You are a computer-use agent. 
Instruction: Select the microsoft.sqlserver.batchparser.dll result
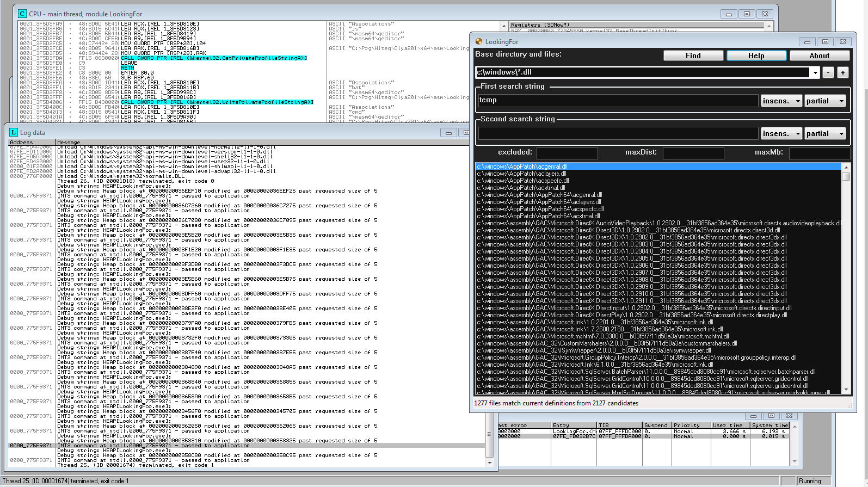point(658,372)
